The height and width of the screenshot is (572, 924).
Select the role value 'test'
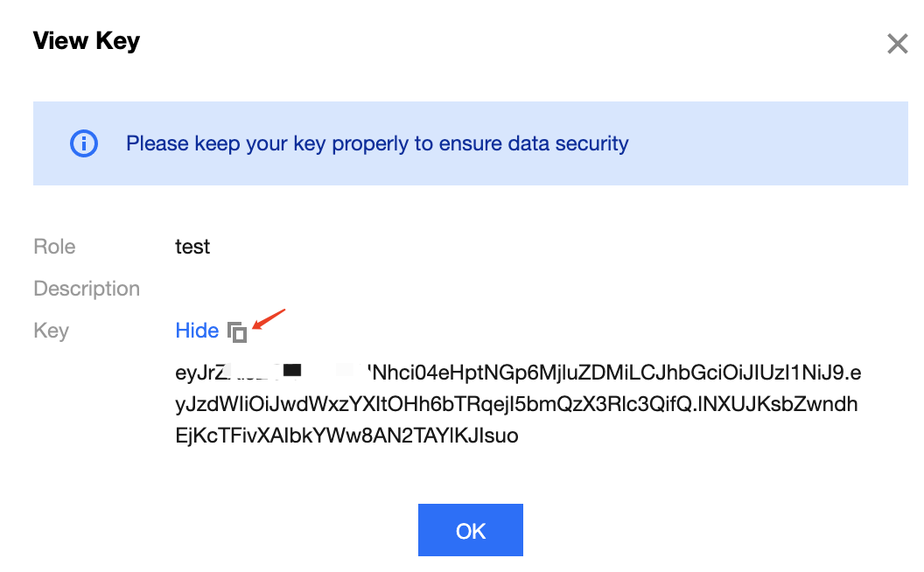[192, 247]
